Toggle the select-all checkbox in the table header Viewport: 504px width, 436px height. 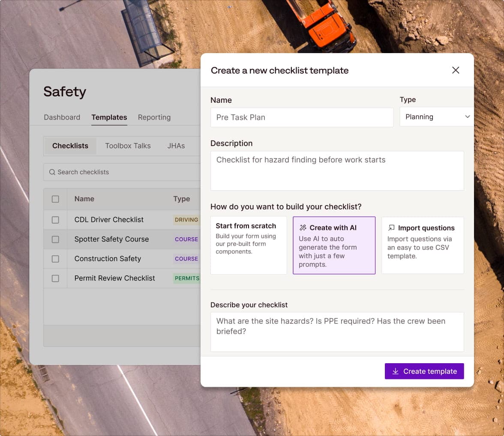(x=55, y=199)
